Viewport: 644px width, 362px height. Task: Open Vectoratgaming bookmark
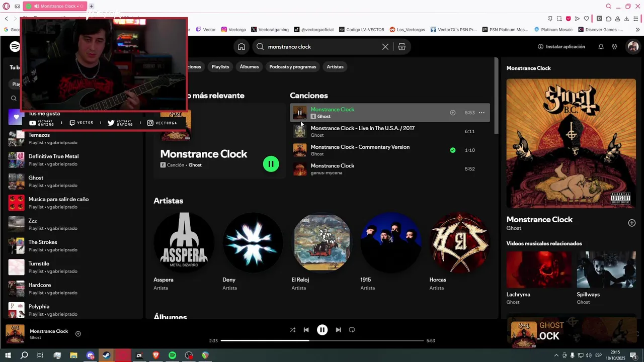point(270,30)
